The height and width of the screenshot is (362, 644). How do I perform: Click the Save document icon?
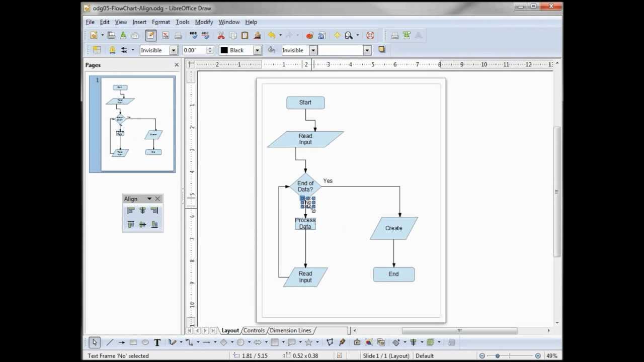coord(123,35)
